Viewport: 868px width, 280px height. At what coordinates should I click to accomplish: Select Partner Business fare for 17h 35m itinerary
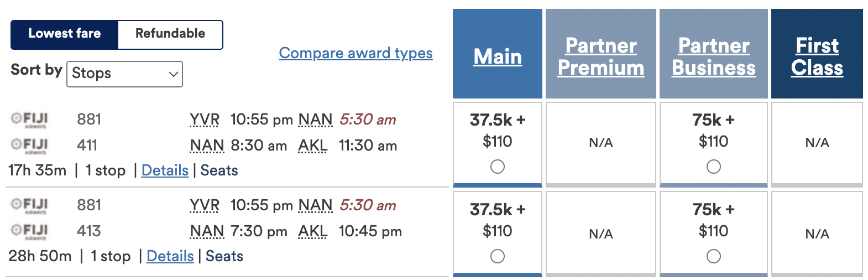[714, 167]
